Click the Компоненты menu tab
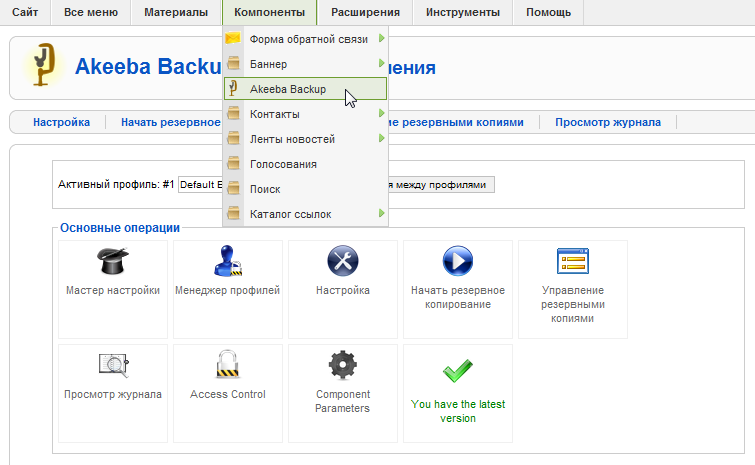 coord(270,12)
